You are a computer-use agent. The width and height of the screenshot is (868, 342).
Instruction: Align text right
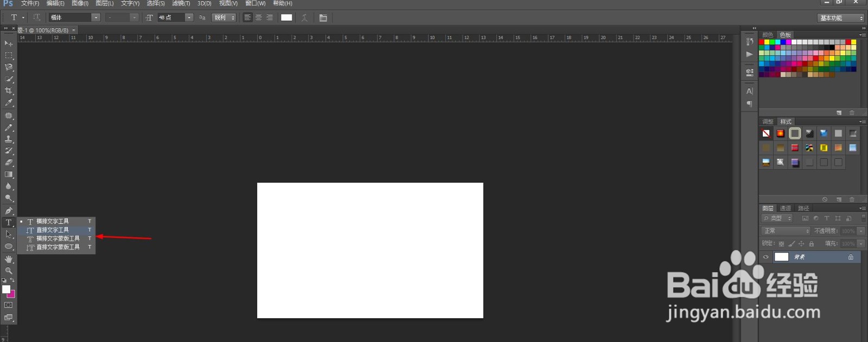270,17
